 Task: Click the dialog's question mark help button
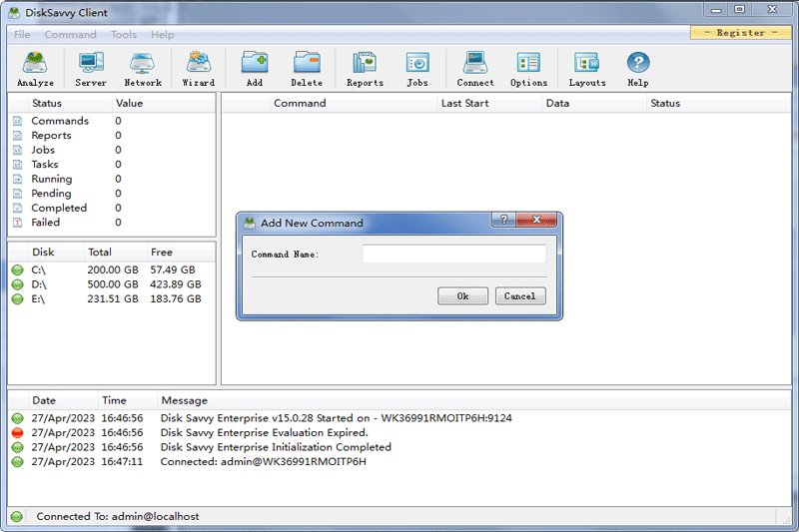point(504,220)
